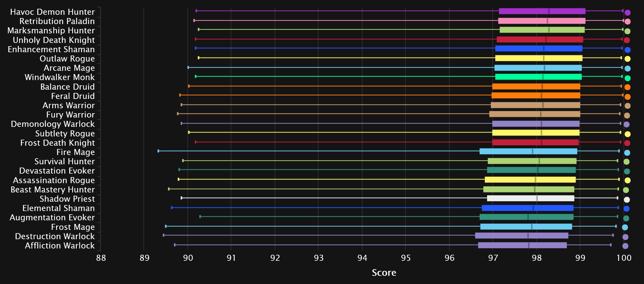
Task: Click the Windwalker Monk green outlier dot
Action: tap(628, 78)
